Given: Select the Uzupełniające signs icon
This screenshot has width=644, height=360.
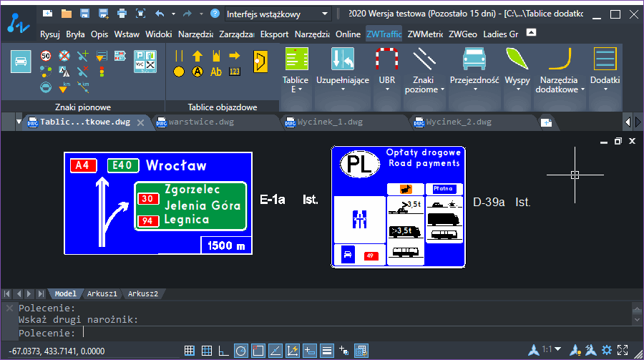Looking at the screenshot, I should [x=342, y=59].
